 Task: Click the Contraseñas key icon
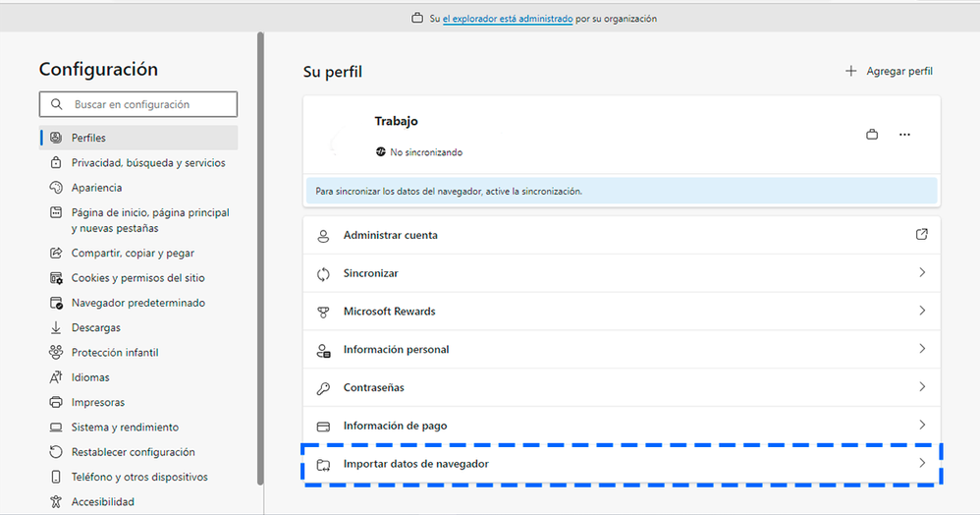(323, 388)
